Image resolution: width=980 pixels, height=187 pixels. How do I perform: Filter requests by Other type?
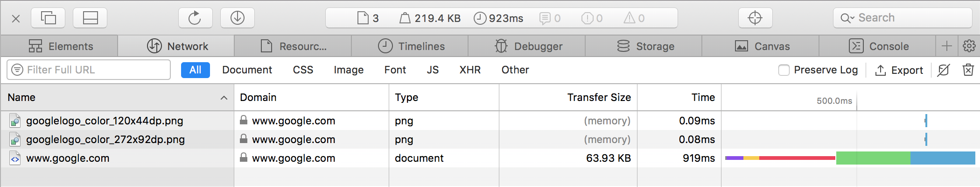pyautogui.click(x=515, y=70)
